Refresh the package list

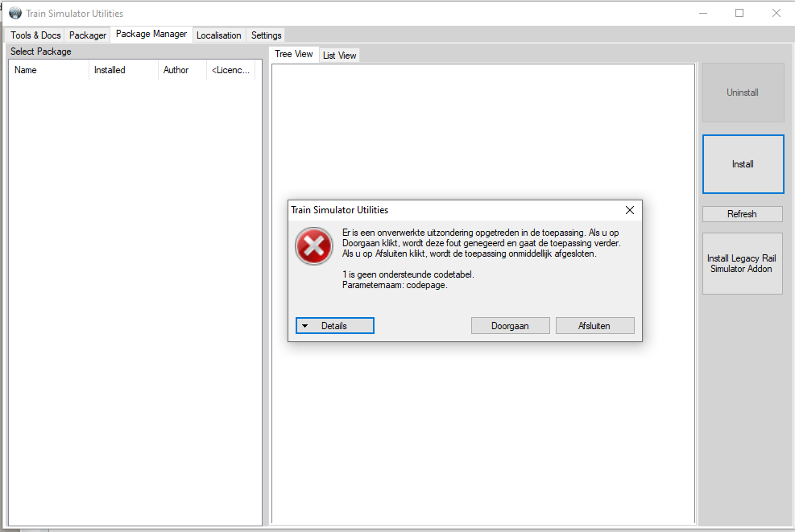pyautogui.click(x=743, y=214)
